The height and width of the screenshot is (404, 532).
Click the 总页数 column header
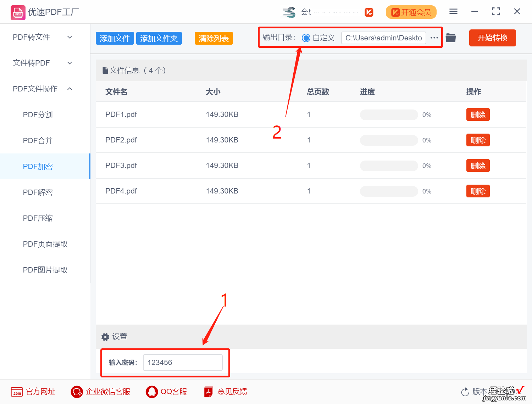pos(318,92)
